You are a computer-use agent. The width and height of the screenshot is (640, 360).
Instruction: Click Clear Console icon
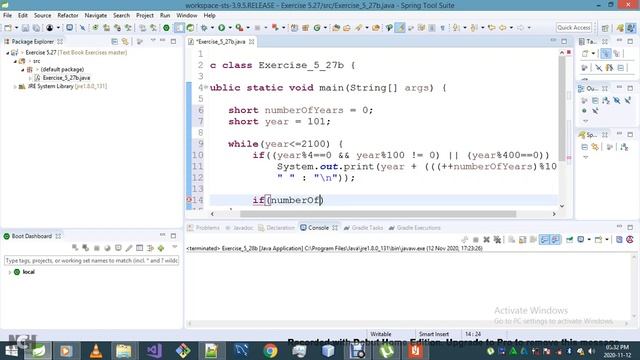511,240
